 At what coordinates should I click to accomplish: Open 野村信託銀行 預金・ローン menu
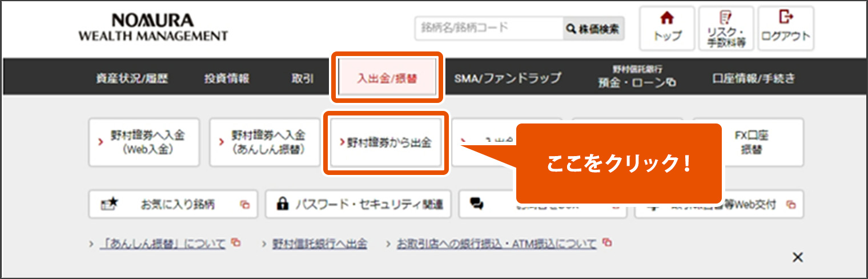coord(637,77)
